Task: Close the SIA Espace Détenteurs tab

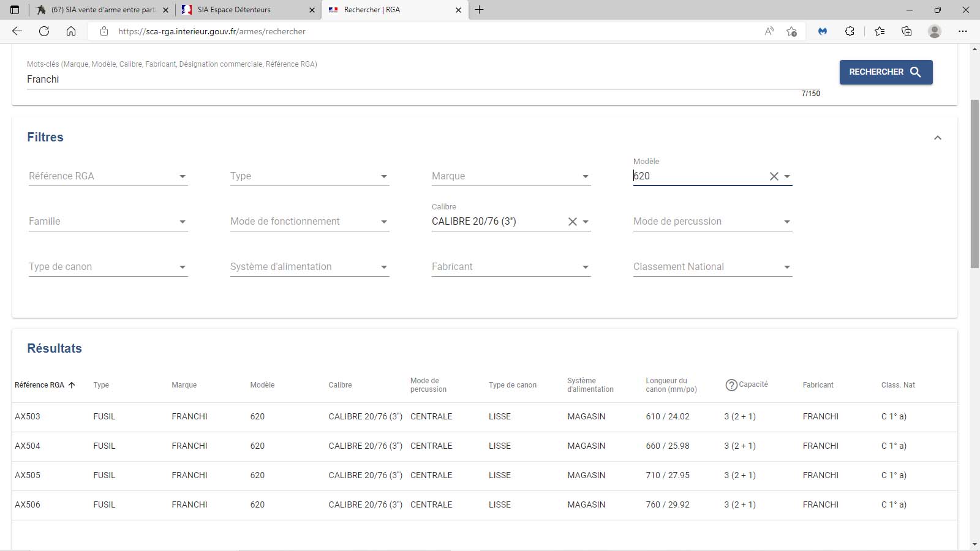Action: pos(312,10)
